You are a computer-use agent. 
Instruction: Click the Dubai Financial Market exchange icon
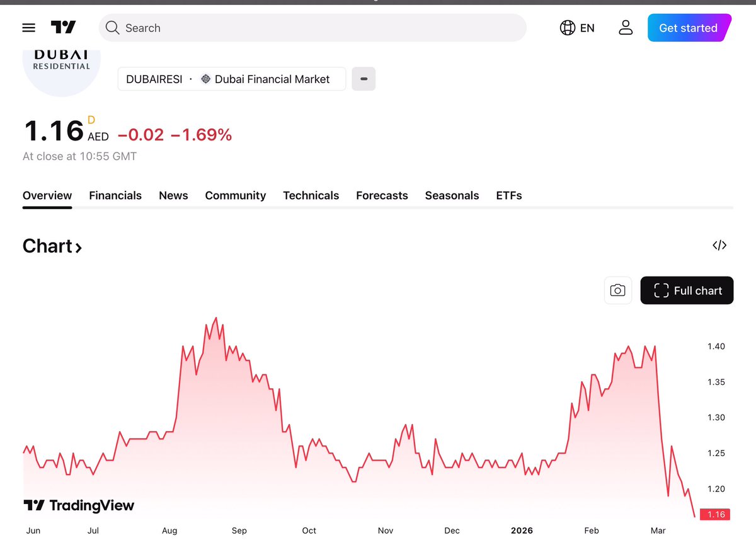click(x=205, y=79)
